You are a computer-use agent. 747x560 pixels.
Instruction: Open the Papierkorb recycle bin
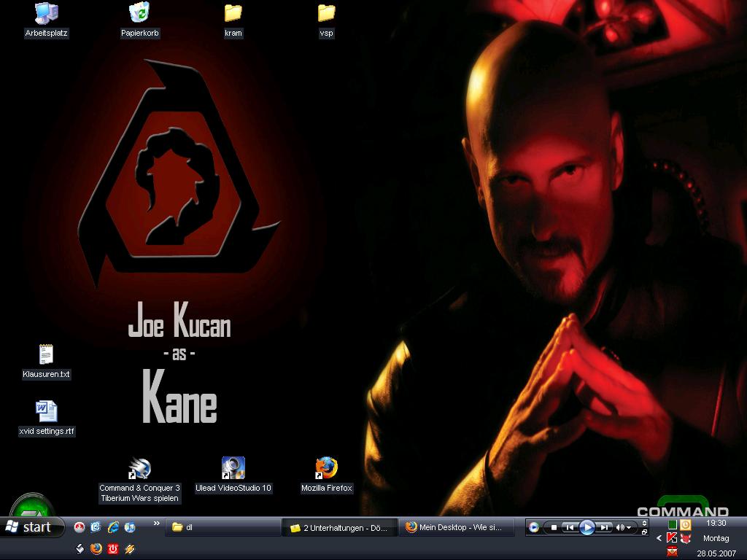click(139, 13)
